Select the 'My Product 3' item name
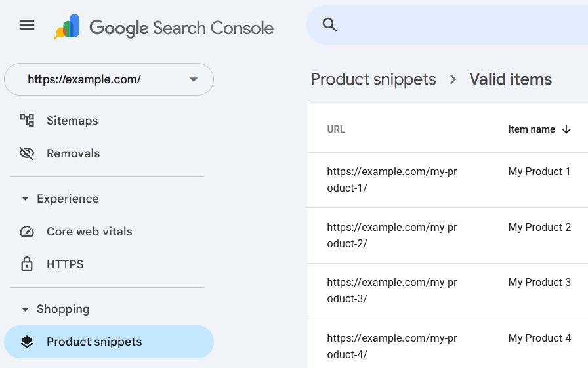The width and height of the screenshot is (588, 368). point(539,283)
